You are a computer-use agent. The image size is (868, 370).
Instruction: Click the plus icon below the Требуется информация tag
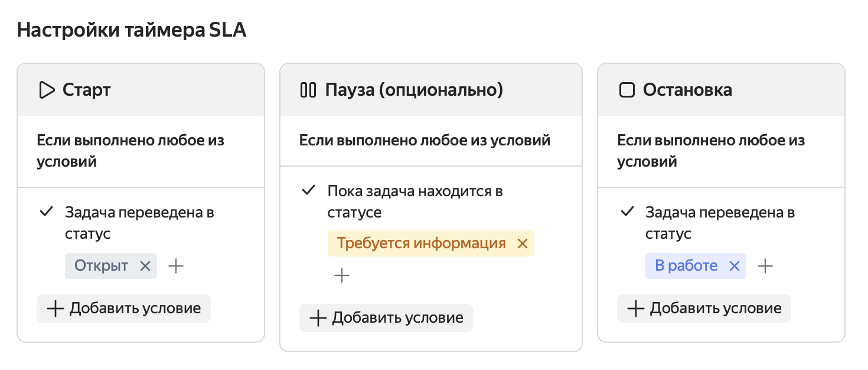point(341,275)
